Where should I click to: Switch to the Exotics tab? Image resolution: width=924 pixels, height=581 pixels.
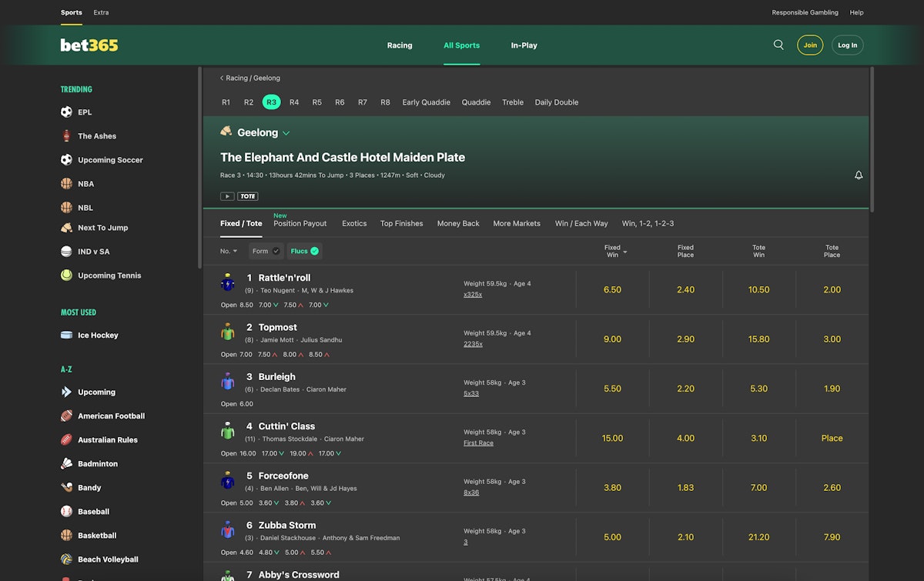pos(354,223)
